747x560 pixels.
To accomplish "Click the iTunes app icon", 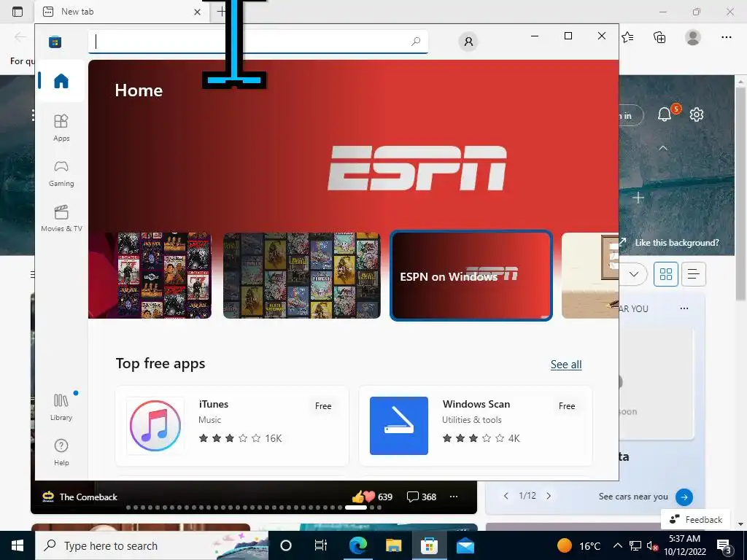I will (x=155, y=426).
